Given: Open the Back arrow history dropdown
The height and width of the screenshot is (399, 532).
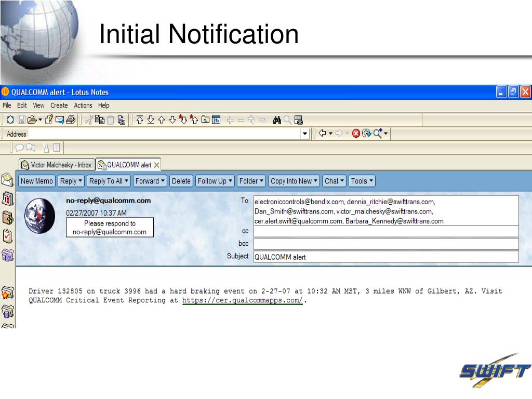Looking at the screenshot, I should pyautogui.click(x=330, y=134).
